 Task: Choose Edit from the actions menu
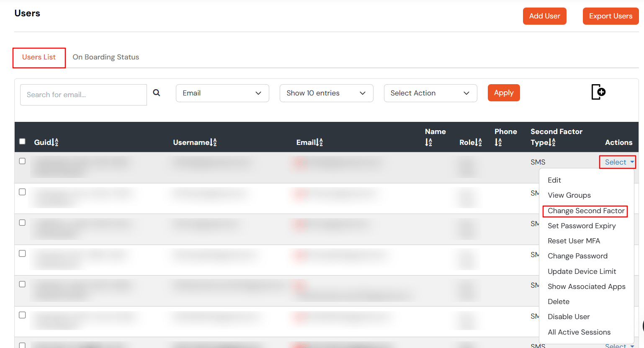(554, 180)
